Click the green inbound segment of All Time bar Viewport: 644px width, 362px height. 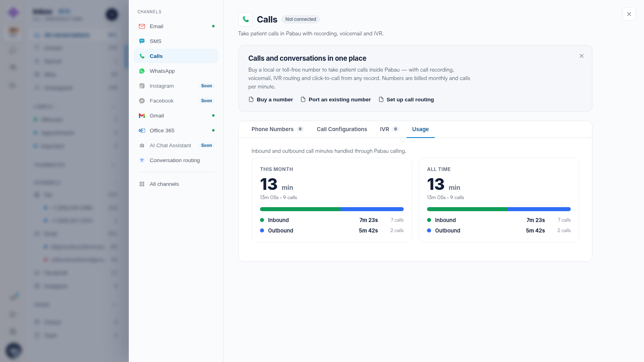click(x=467, y=209)
